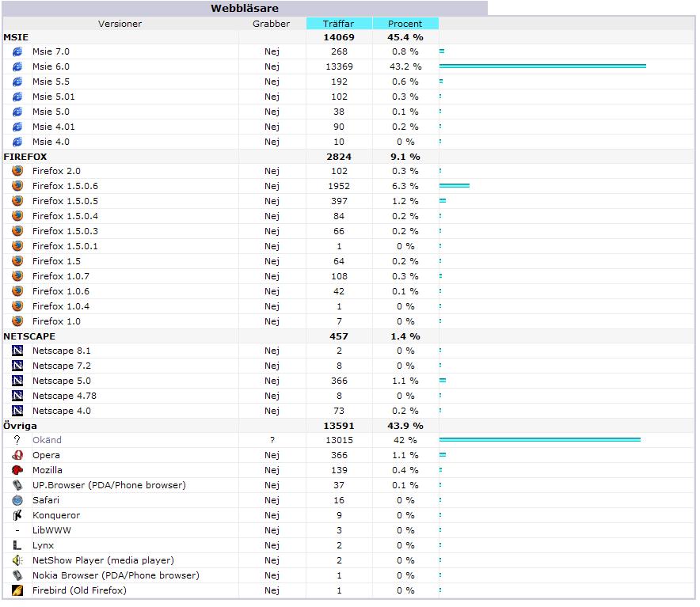Click the Webbläsare table title

[x=245, y=9]
